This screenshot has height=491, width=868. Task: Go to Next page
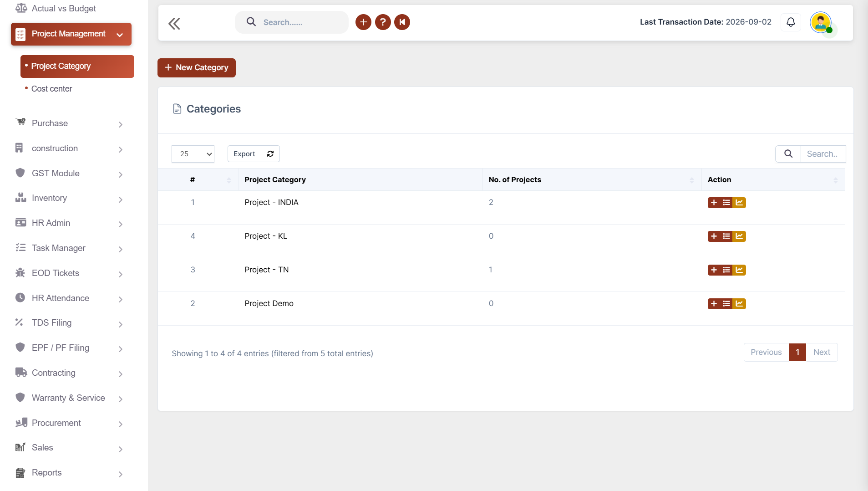click(x=822, y=352)
